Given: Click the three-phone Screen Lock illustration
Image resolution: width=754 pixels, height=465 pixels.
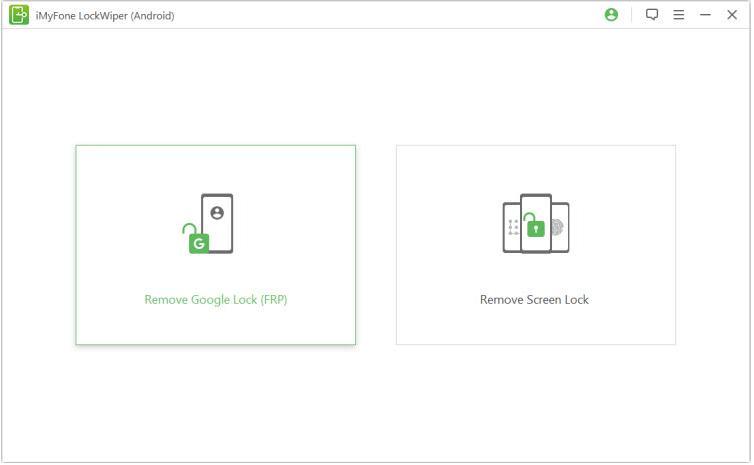Looking at the screenshot, I should pyautogui.click(x=537, y=224).
